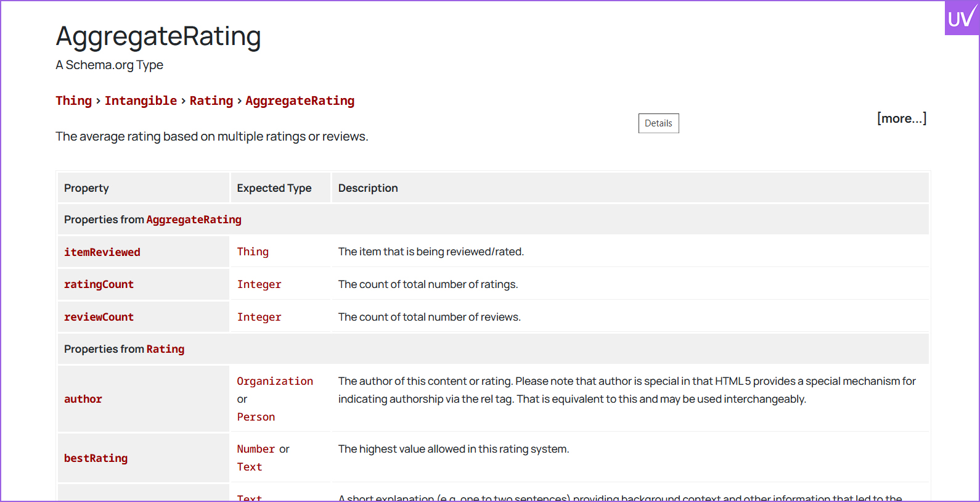Open the ratingCount property link
This screenshot has width=980, height=502.
click(x=99, y=284)
